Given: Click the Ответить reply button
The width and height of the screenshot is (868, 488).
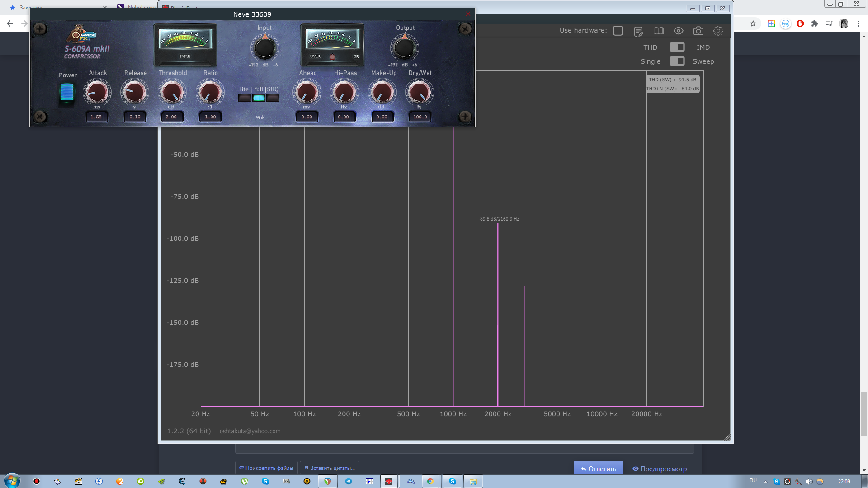Looking at the screenshot, I should click(x=598, y=469).
